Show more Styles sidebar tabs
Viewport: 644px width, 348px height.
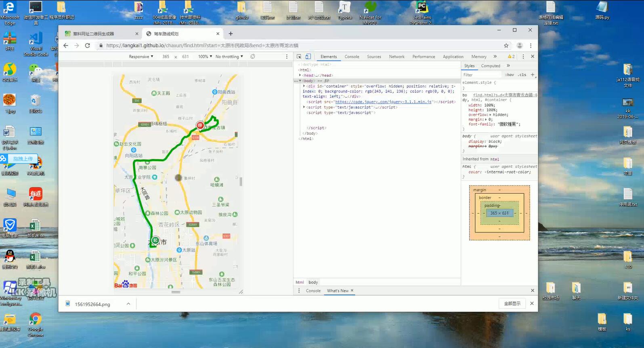pyautogui.click(x=508, y=66)
